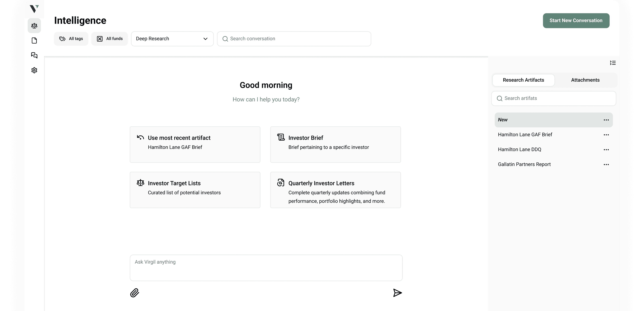Open settings via the gear icon
644x311 pixels.
[34, 70]
